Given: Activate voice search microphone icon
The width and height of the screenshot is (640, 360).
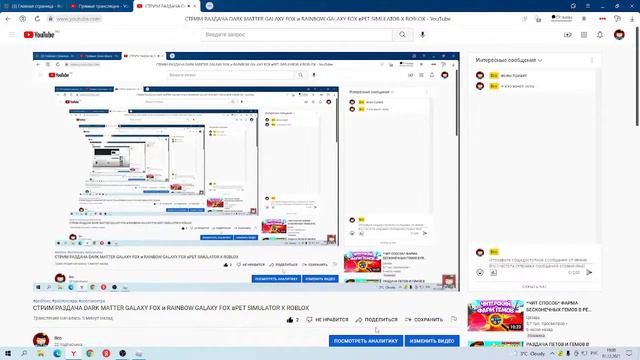Looking at the screenshot, I should tap(422, 35).
